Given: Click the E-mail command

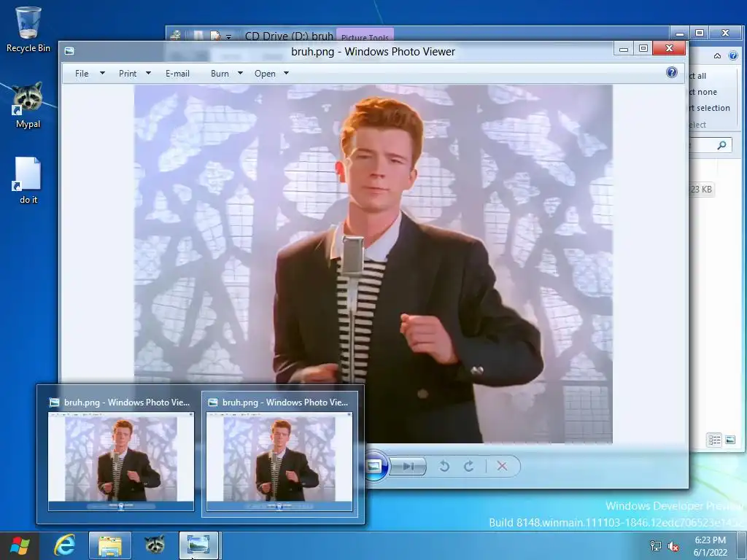Looking at the screenshot, I should (177, 74).
